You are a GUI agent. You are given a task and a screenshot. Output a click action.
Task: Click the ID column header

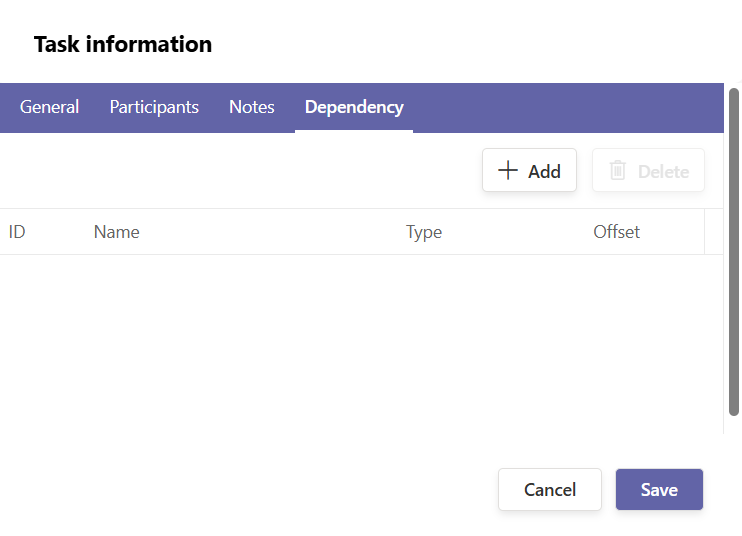(x=17, y=232)
